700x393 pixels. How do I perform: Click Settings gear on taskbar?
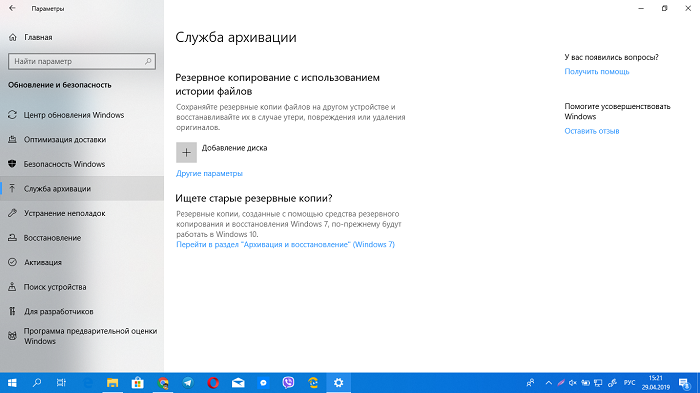(x=338, y=383)
